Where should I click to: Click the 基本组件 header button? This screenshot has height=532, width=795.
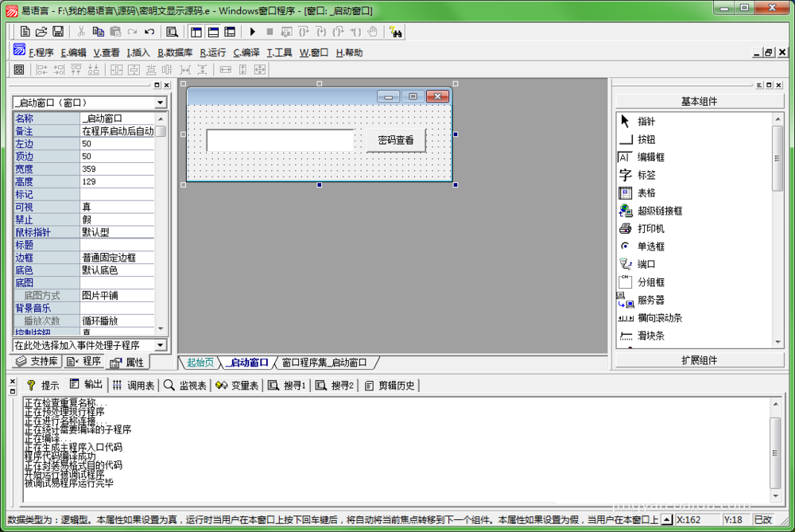[x=699, y=101]
